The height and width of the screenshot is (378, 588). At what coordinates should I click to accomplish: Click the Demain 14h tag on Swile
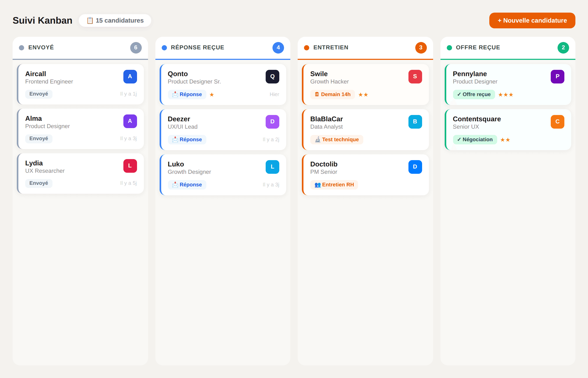[x=333, y=94]
